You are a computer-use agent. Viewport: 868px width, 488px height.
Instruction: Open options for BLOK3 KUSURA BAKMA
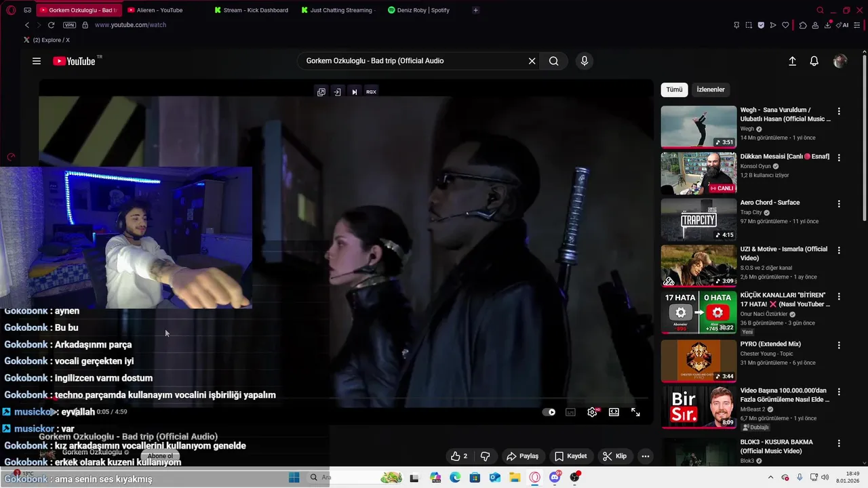click(x=839, y=443)
